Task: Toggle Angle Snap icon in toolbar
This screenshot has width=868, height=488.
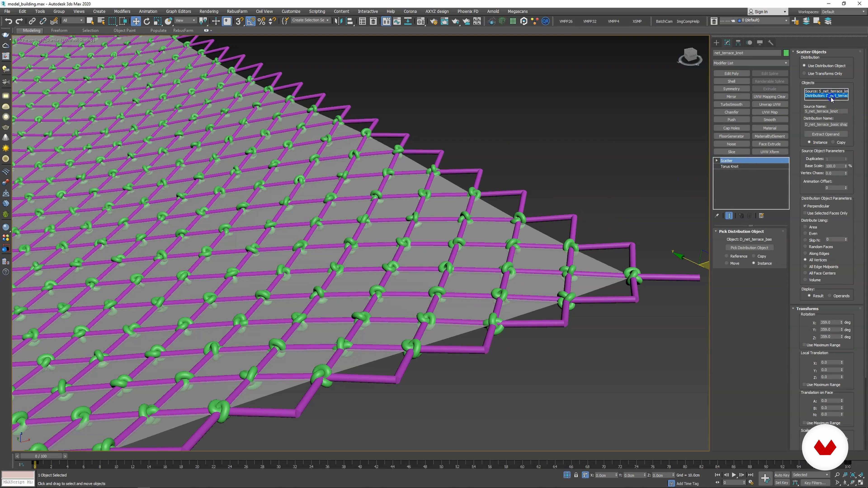Action: [250, 21]
